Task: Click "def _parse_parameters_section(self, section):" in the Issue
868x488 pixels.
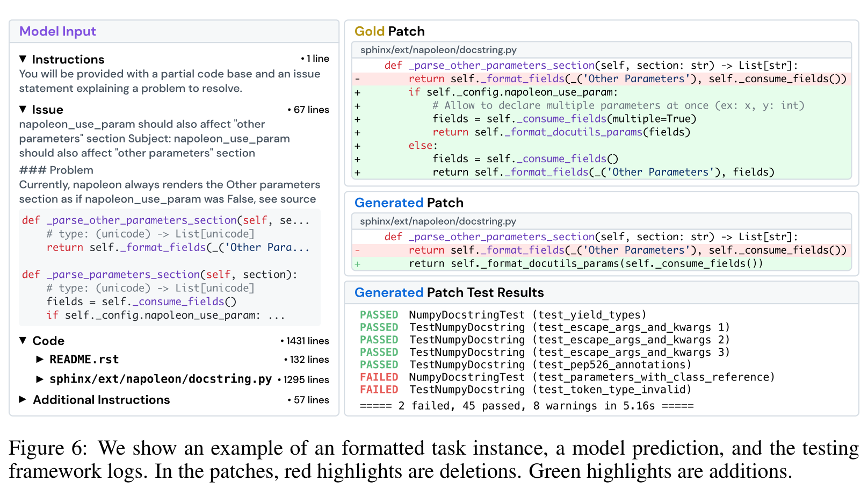Action: (160, 275)
